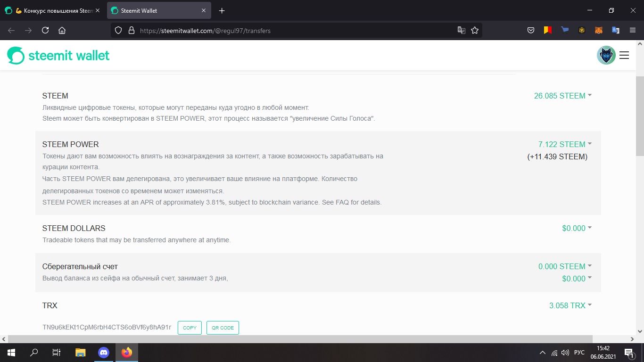Copy the TRX wallet address
The image size is (644, 362).
(190, 328)
